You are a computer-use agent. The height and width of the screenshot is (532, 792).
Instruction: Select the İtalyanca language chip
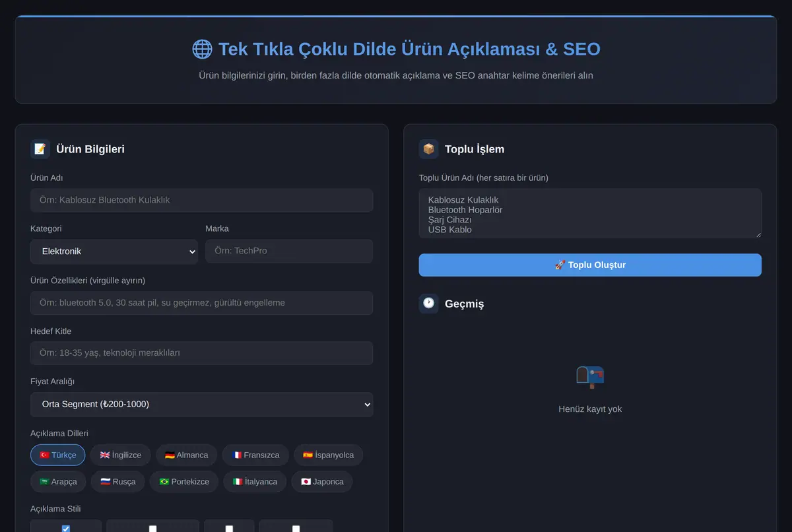click(x=255, y=481)
